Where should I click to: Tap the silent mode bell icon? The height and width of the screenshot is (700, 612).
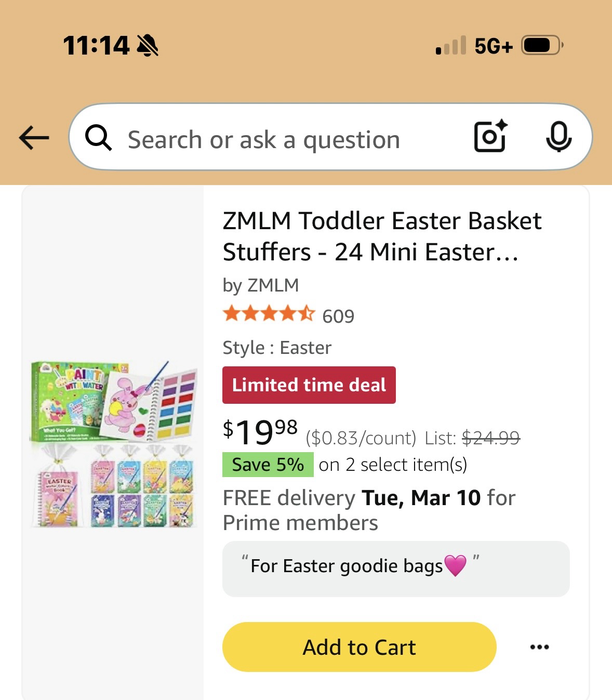(148, 46)
